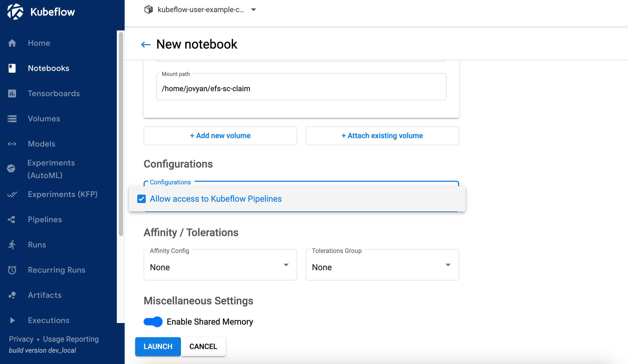
Task: Click the Kubeflow logo icon
Action: click(15, 12)
